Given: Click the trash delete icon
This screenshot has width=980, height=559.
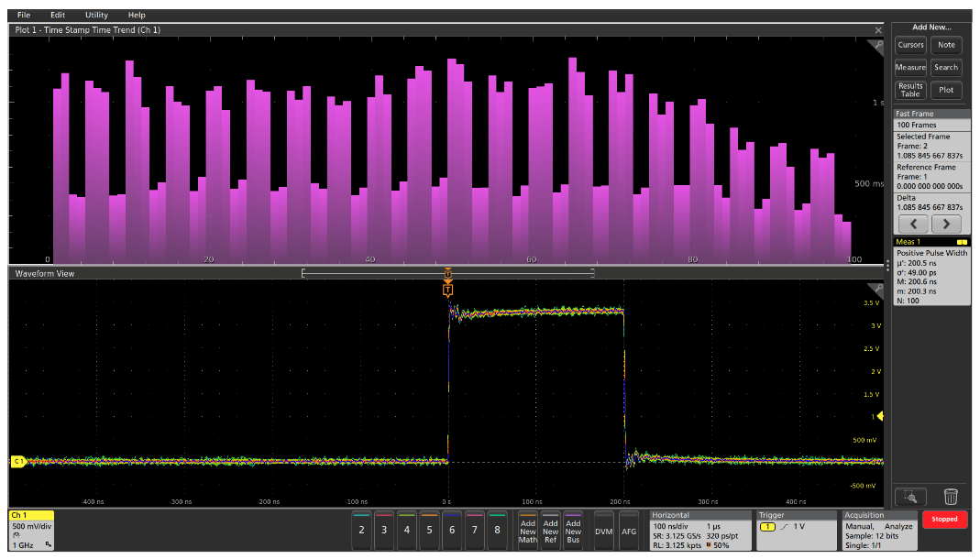Looking at the screenshot, I should [951, 497].
